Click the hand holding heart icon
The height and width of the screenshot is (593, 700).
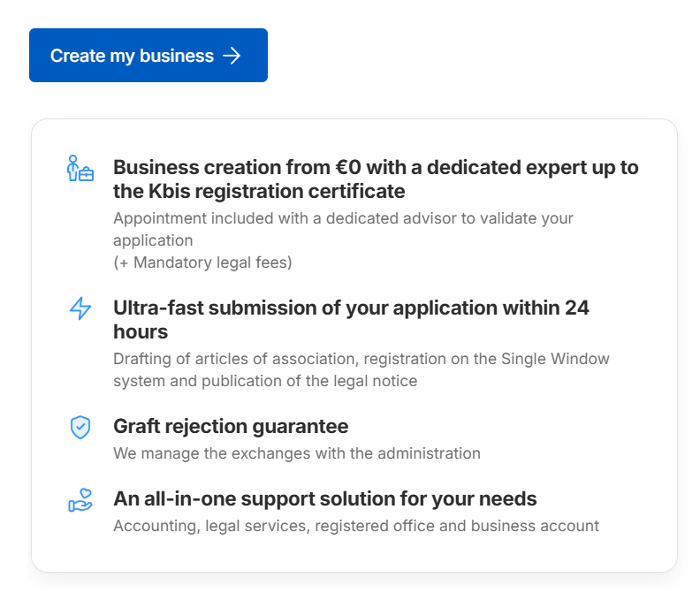(80, 500)
